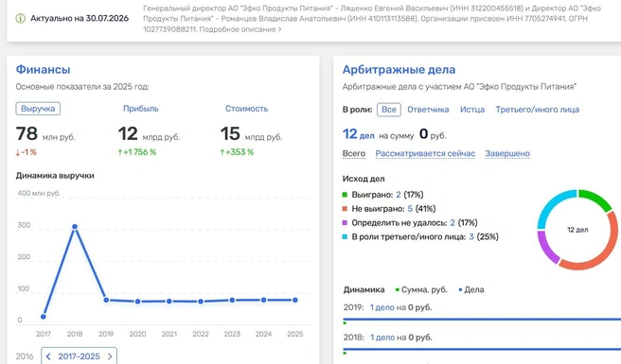
Task: Switch to the Прибыль metric
Action: tap(141, 109)
